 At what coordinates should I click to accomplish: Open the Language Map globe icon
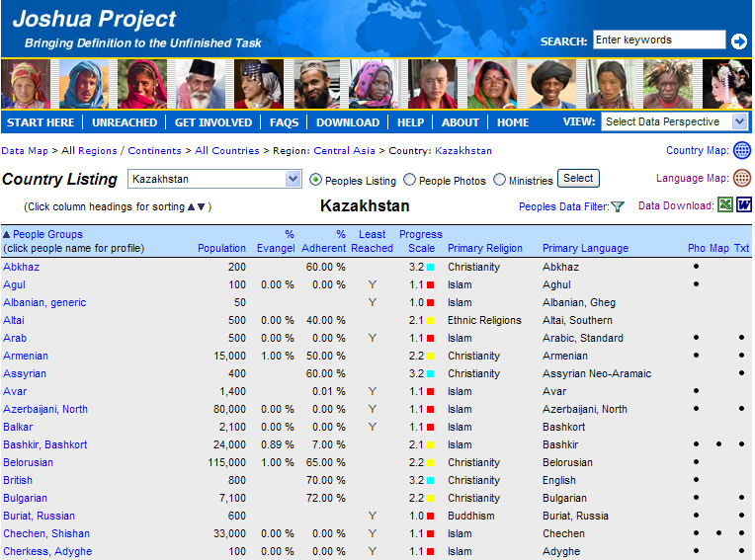click(x=741, y=178)
